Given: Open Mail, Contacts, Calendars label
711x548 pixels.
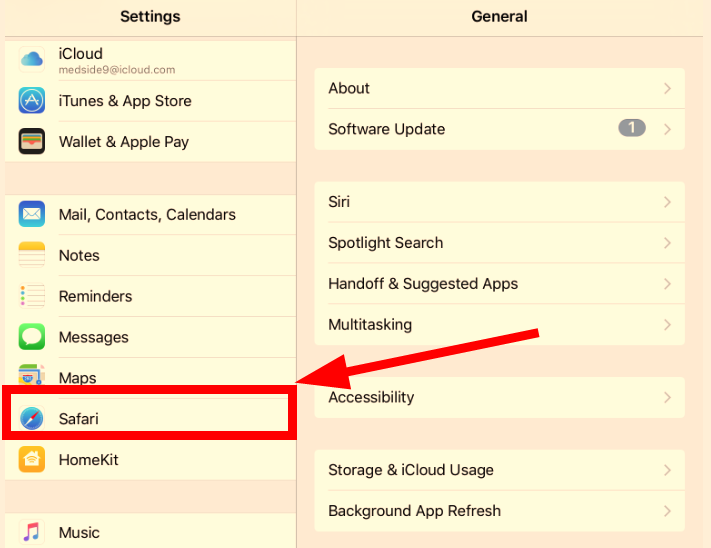Looking at the screenshot, I should pos(147,214).
